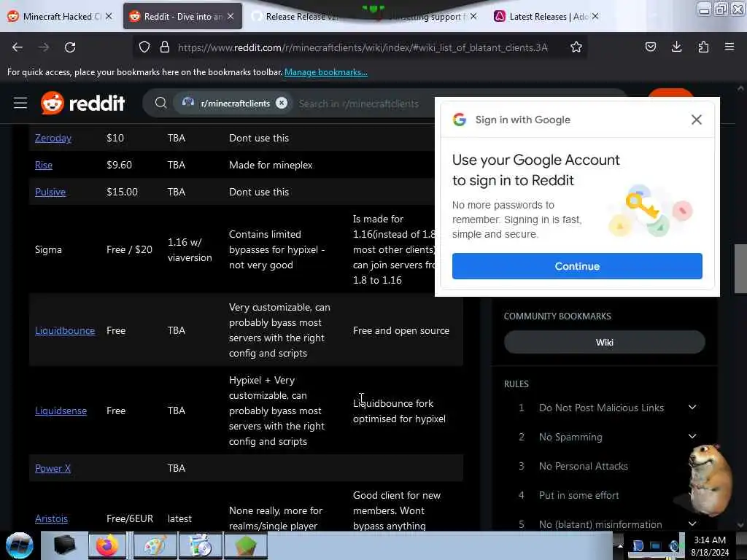This screenshot has height=560, width=747.
Task: Open the tracking protection shield icon
Action: 144,47
